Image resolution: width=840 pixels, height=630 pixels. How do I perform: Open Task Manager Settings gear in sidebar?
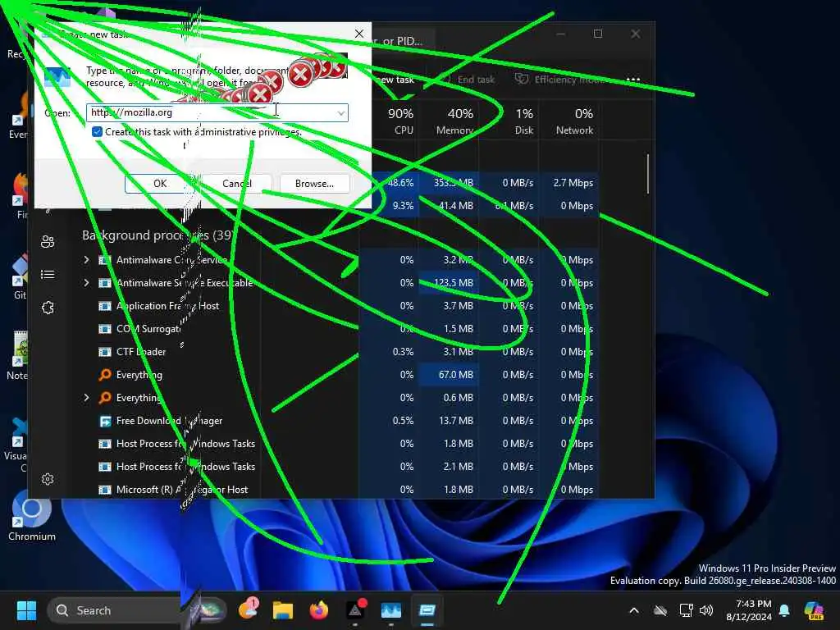point(48,479)
